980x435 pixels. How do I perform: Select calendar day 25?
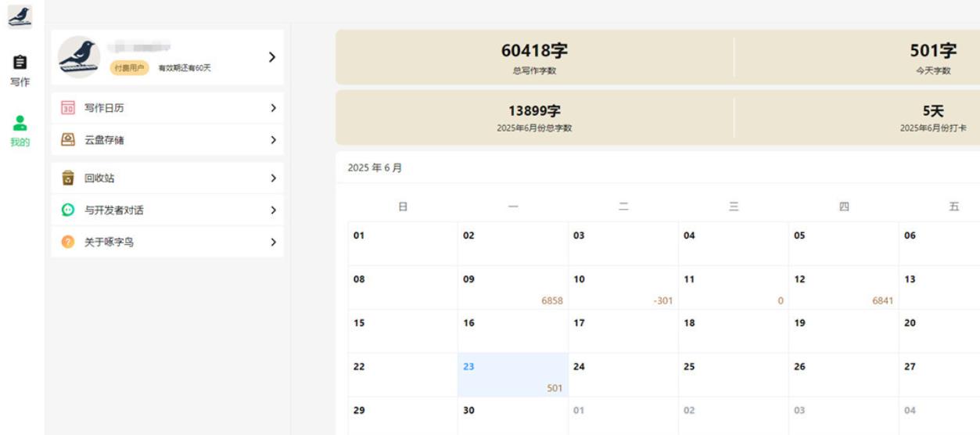[734, 375]
